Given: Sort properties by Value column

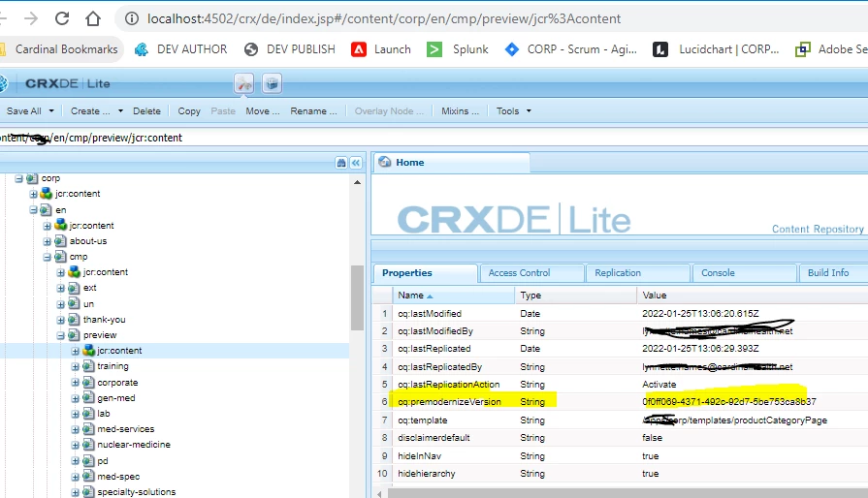Looking at the screenshot, I should tap(753, 296).
